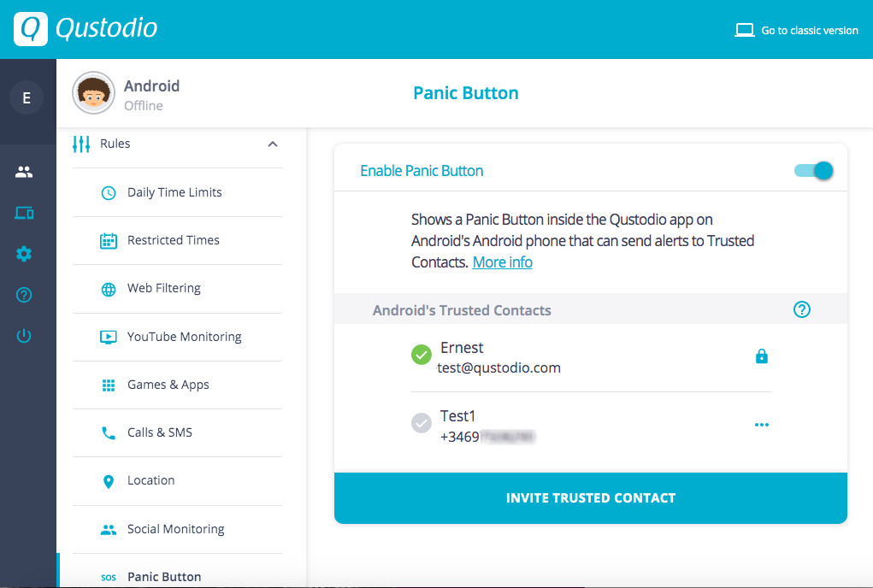Click the Daily Time Limits clock icon
The image size is (873, 588).
coord(109,193)
